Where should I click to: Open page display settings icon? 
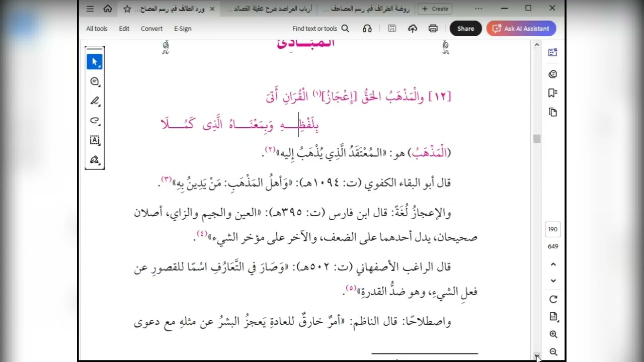point(553,317)
